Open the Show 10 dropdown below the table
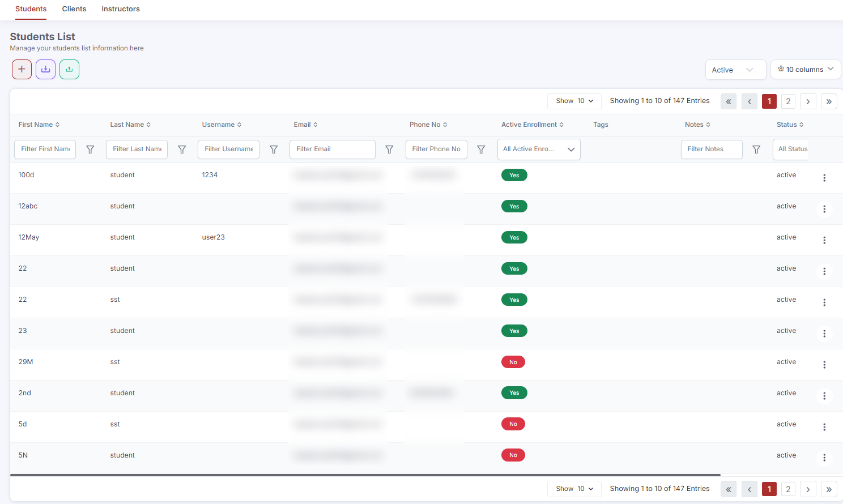The height and width of the screenshot is (504, 843). [x=574, y=489]
